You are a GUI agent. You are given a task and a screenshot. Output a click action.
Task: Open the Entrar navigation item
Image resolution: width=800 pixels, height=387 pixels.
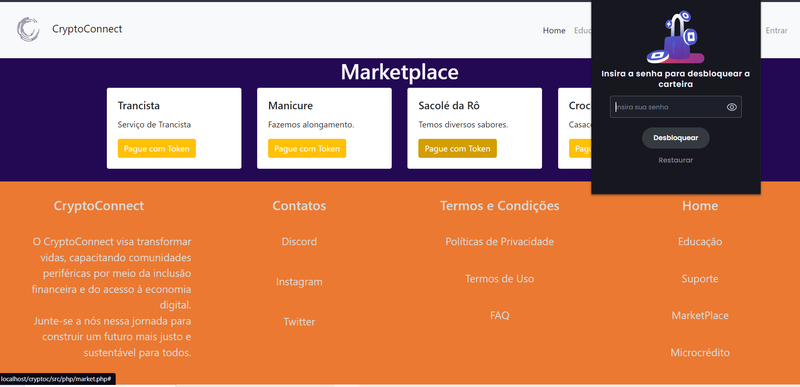777,31
